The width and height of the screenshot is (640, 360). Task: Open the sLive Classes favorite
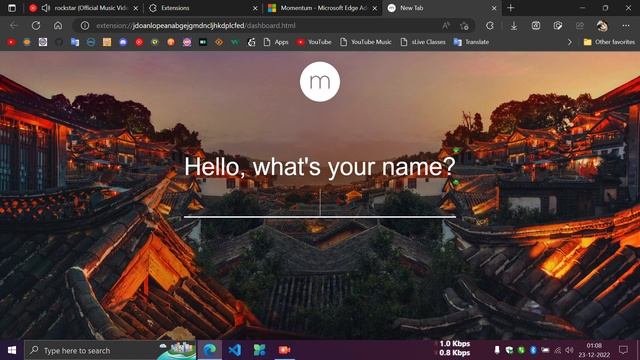(x=422, y=42)
